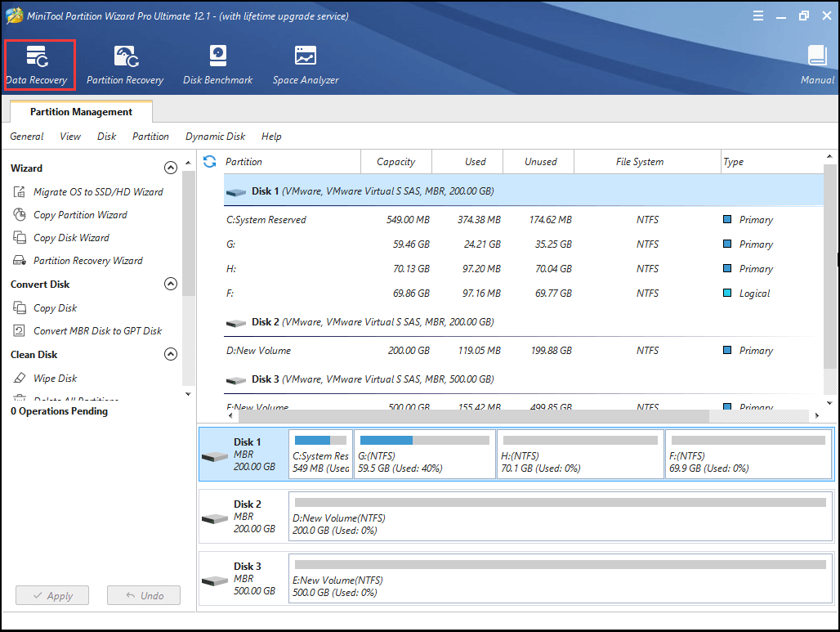
Task: Click the Apply button
Action: 52,595
